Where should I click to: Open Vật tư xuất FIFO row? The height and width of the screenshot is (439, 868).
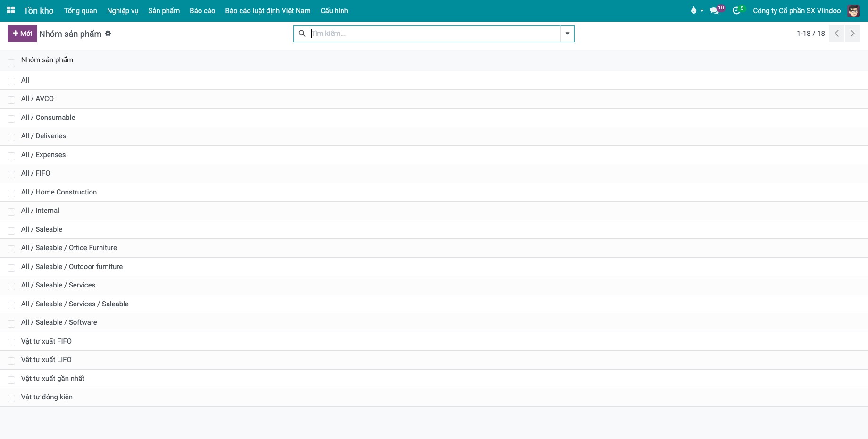[x=434, y=341]
